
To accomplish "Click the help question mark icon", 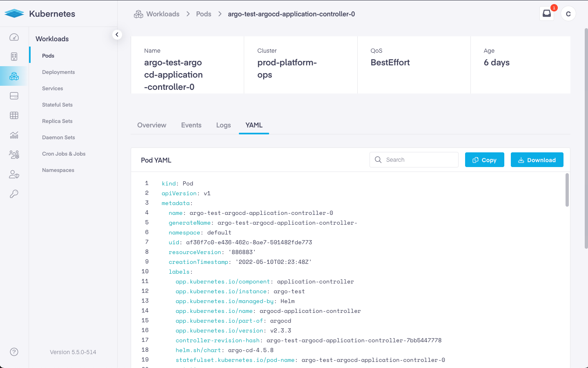I will click(x=14, y=352).
